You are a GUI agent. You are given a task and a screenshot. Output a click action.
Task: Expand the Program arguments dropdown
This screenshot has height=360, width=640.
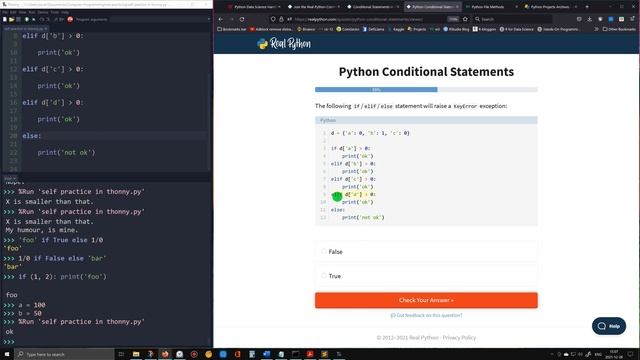click(x=209, y=19)
